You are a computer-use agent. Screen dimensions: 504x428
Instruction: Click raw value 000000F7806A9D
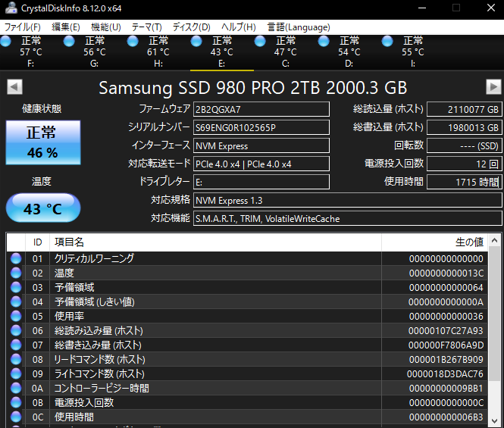click(x=446, y=345)
